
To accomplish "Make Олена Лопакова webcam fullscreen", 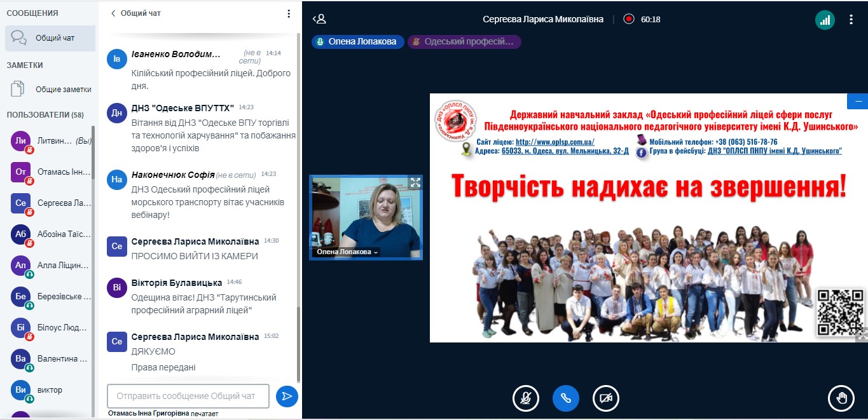I will tap(415, 182).
